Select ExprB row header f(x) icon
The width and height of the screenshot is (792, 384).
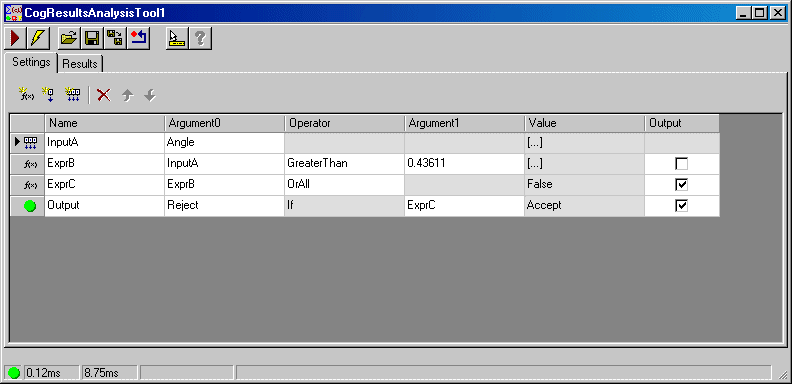[27, 164]
